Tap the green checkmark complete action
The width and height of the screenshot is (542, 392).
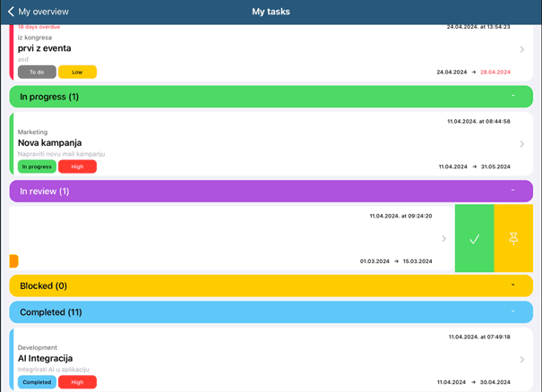pyautogui.click(x=474, y=238)
